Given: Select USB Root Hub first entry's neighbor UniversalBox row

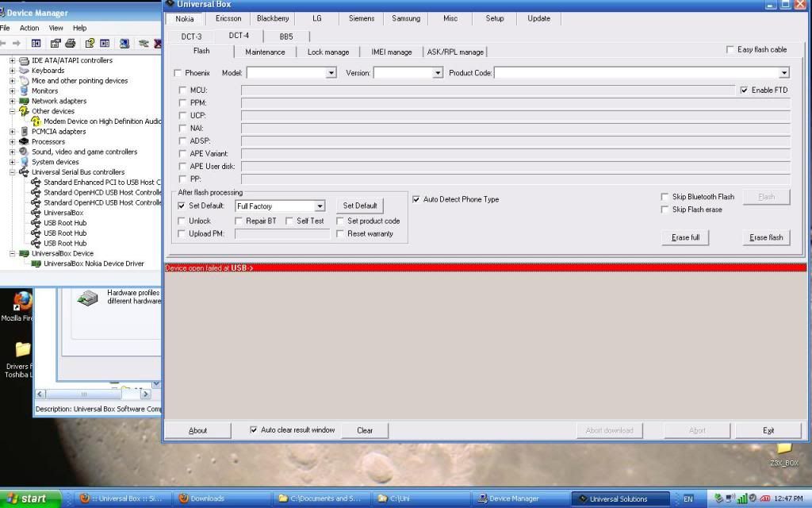Looking at the screenshot, I should coord(63,213).
